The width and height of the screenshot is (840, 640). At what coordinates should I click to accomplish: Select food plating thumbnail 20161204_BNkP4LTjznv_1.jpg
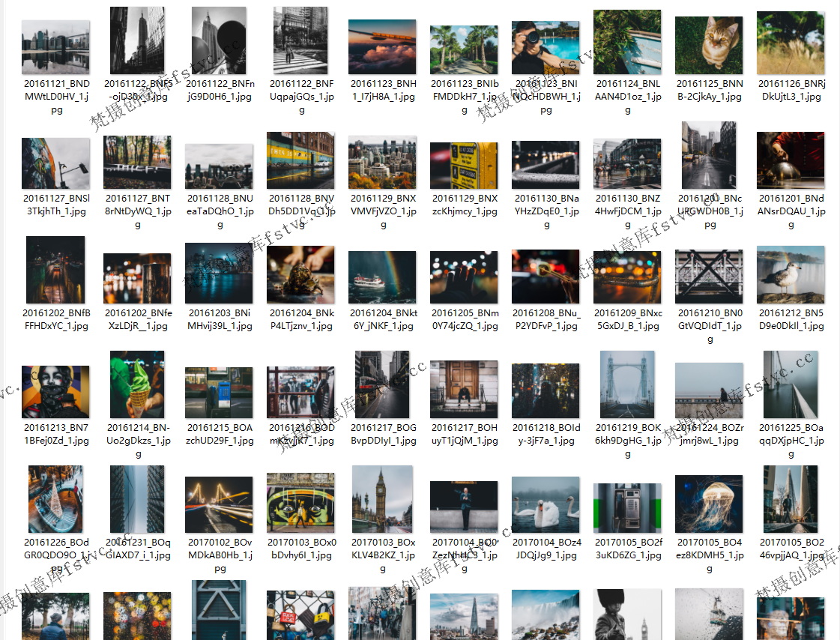300,275
